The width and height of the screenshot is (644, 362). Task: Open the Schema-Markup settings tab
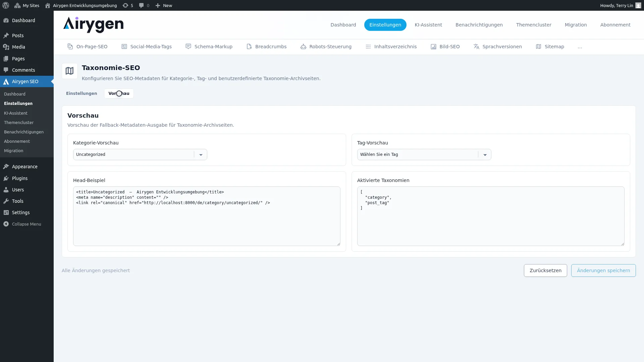tap(209, 47)
